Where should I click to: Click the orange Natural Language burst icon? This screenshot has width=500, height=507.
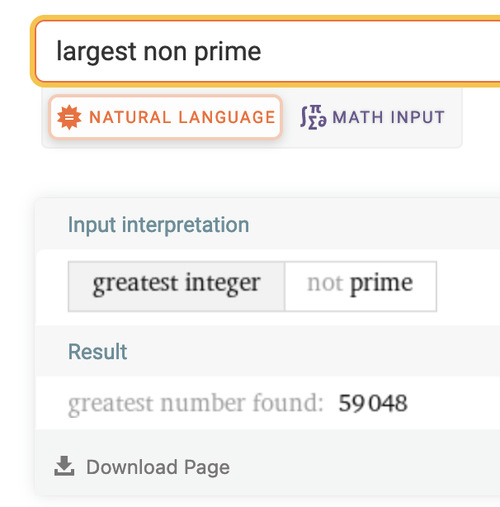pos(69,117)
